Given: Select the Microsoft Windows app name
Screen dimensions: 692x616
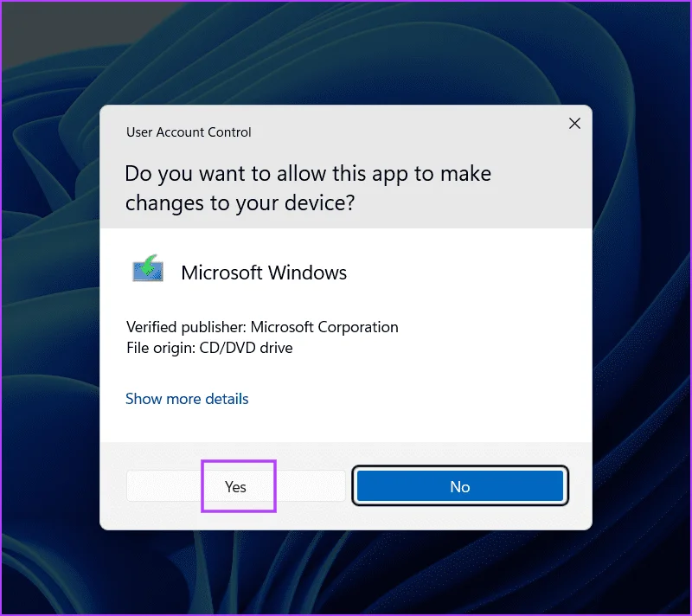Looking at the screenshot, I should [x=264, y=273].
